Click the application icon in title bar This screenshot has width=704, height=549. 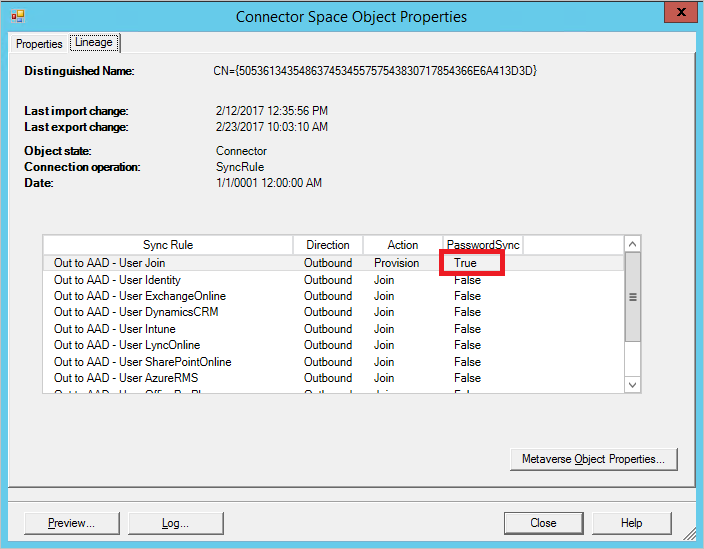click(x=18, y=17)
